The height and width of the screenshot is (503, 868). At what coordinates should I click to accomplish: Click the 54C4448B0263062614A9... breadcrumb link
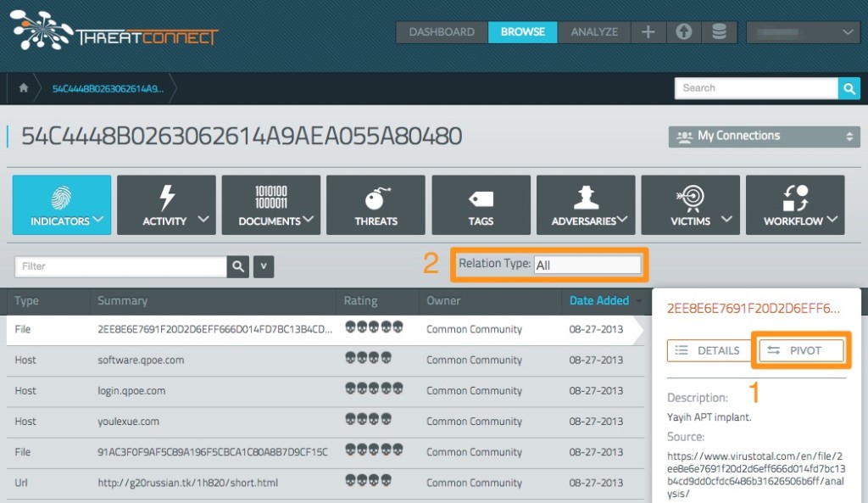pos(108,88)
